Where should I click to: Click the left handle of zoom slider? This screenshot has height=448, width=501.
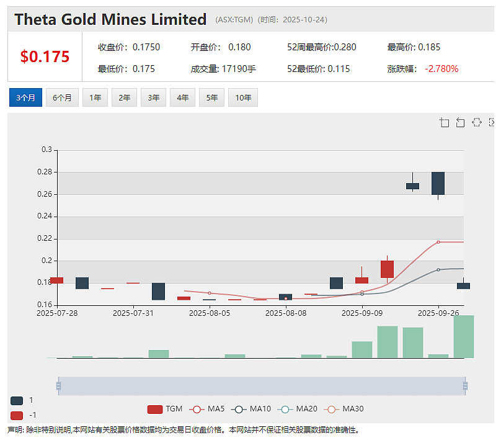coord(58,386)
